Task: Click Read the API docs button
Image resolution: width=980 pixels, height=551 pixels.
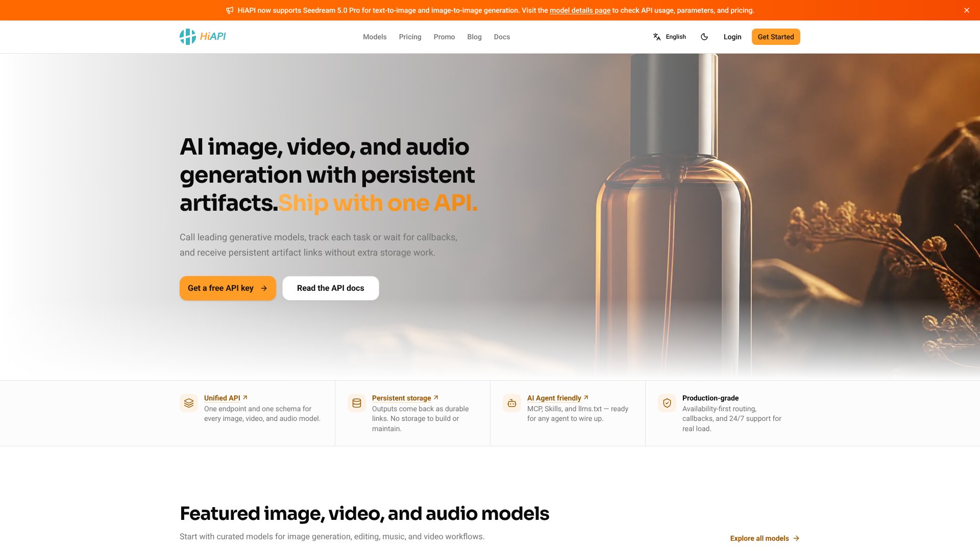Action: pos(331,288)
